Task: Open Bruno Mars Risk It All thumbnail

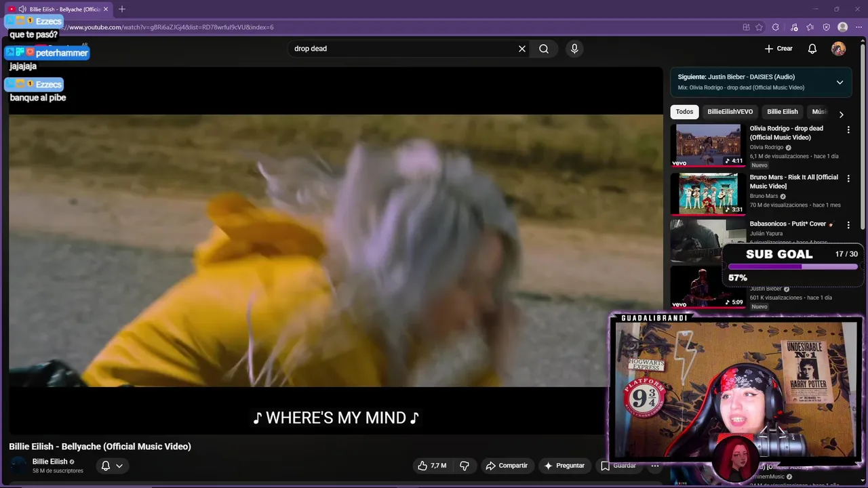Action: [x=707, y=194]
